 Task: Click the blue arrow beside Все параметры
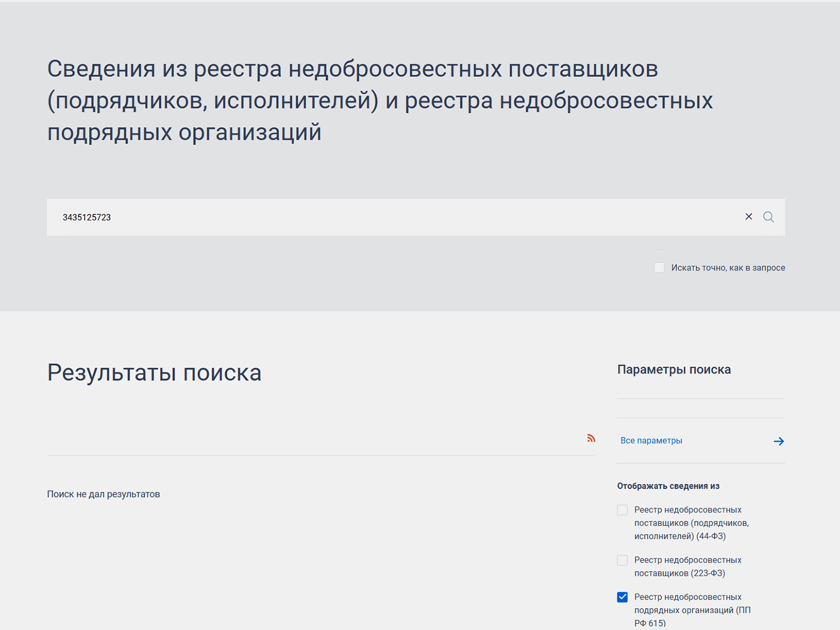point(778,441)
